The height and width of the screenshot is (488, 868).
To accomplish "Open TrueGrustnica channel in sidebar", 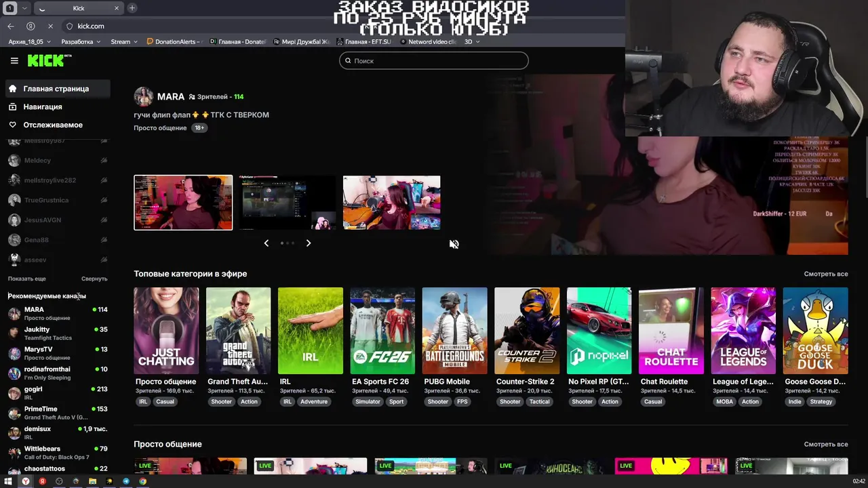I will (x=58, y=201).
